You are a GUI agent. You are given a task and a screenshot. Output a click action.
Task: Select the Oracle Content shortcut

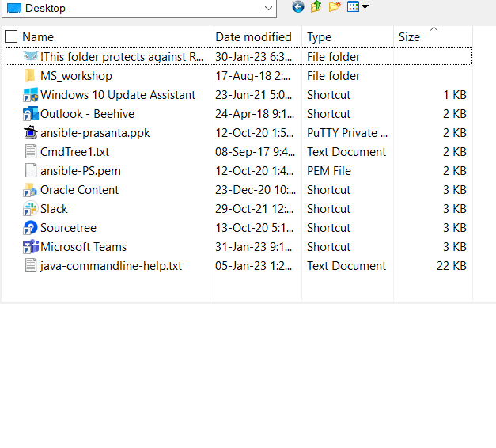79,190
